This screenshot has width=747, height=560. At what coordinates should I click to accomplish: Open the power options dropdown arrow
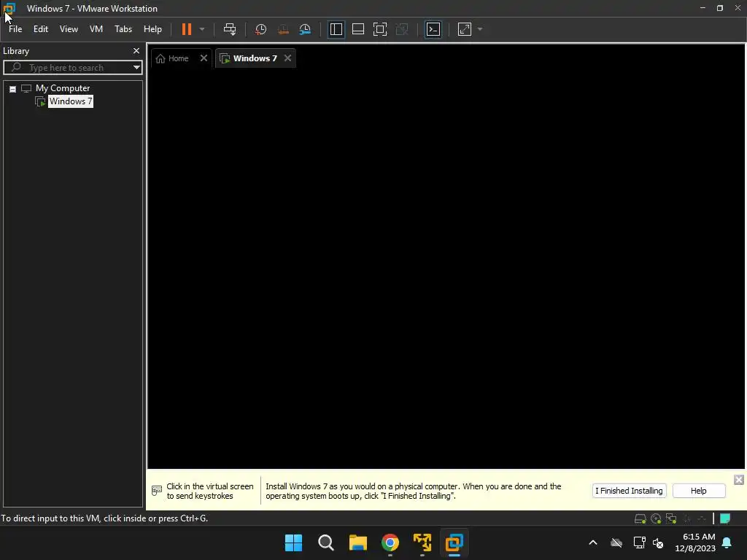click(202, 29)
